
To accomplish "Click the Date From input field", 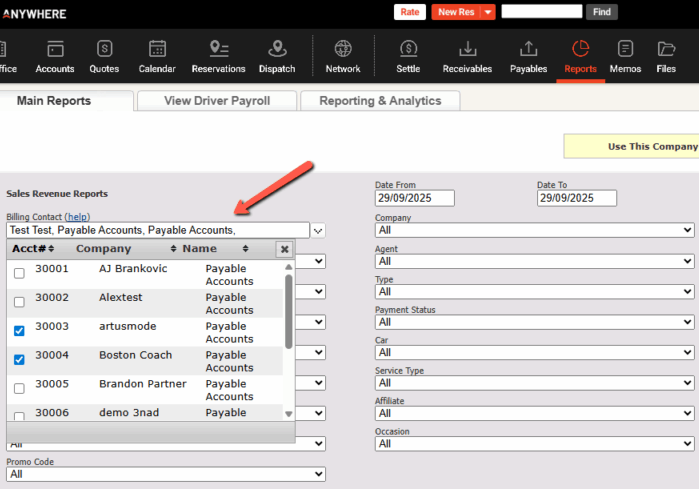I will 414,198.
